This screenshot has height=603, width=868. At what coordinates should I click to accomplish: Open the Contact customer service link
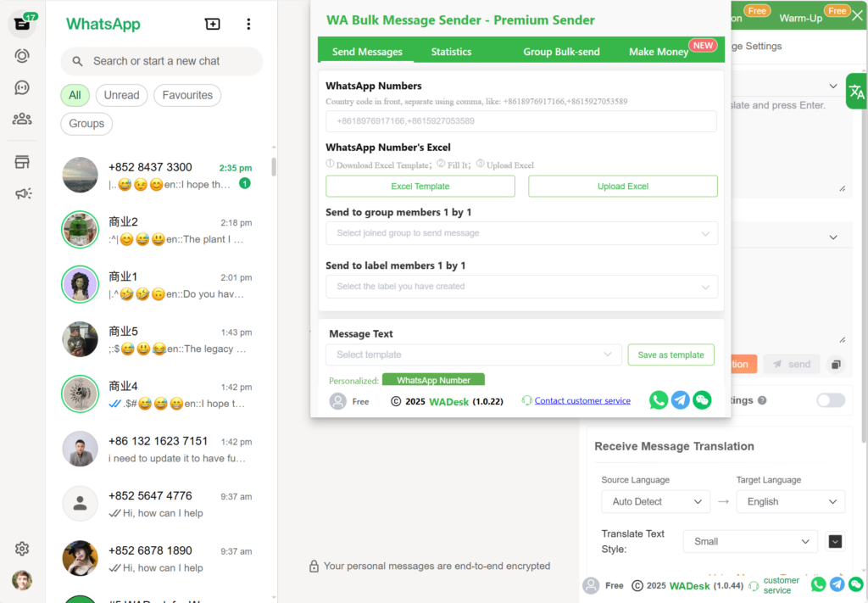click(x=582, y=400)
